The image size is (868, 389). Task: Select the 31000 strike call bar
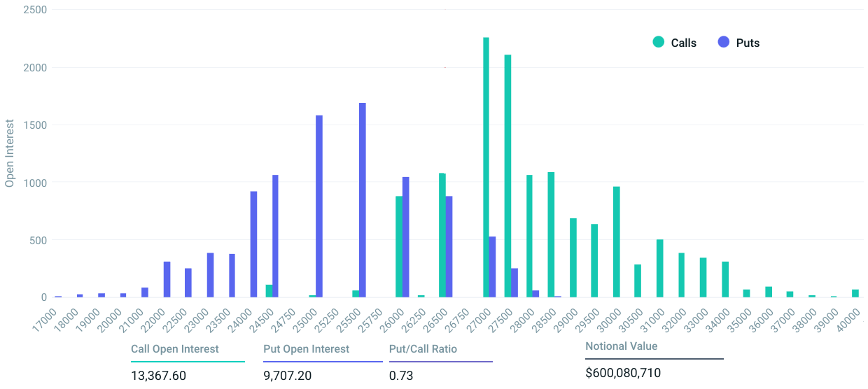[660, 269]
